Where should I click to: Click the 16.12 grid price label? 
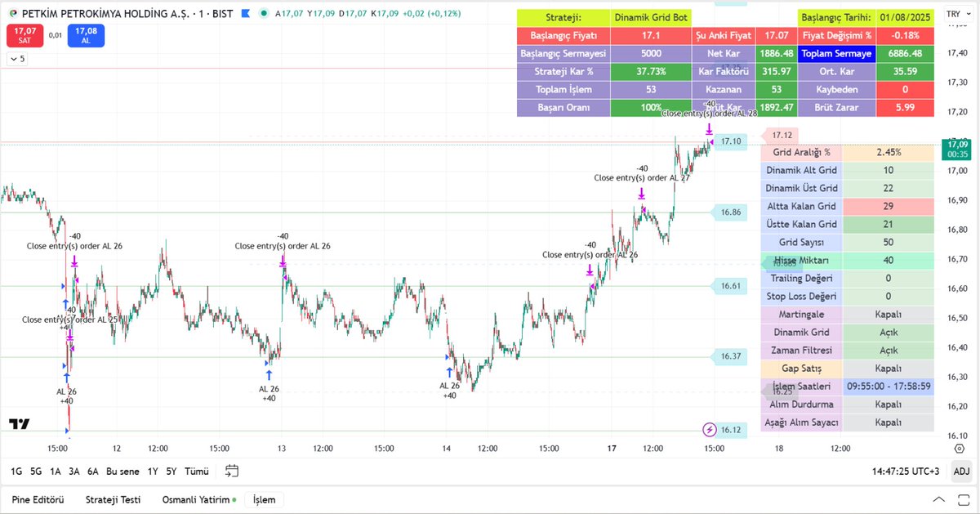point(730,430)
